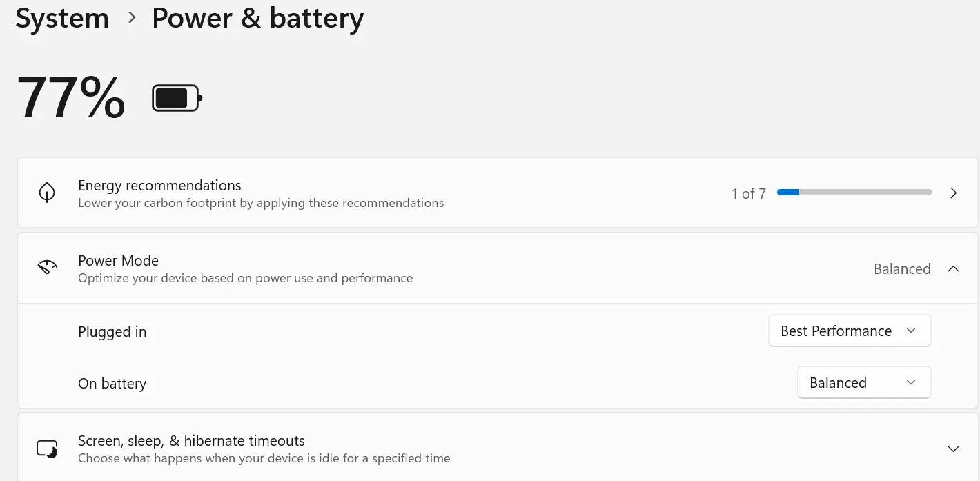The width and height of the screenshot is (980, 481).
Task: Open the Plugged in power mode dropdown
Action: [850, 331]
